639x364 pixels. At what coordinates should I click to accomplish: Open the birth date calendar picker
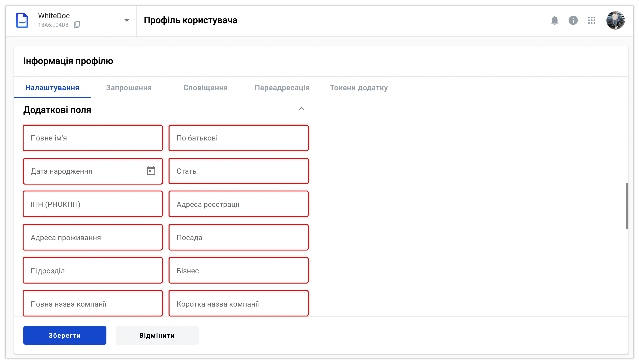[151, 171]
